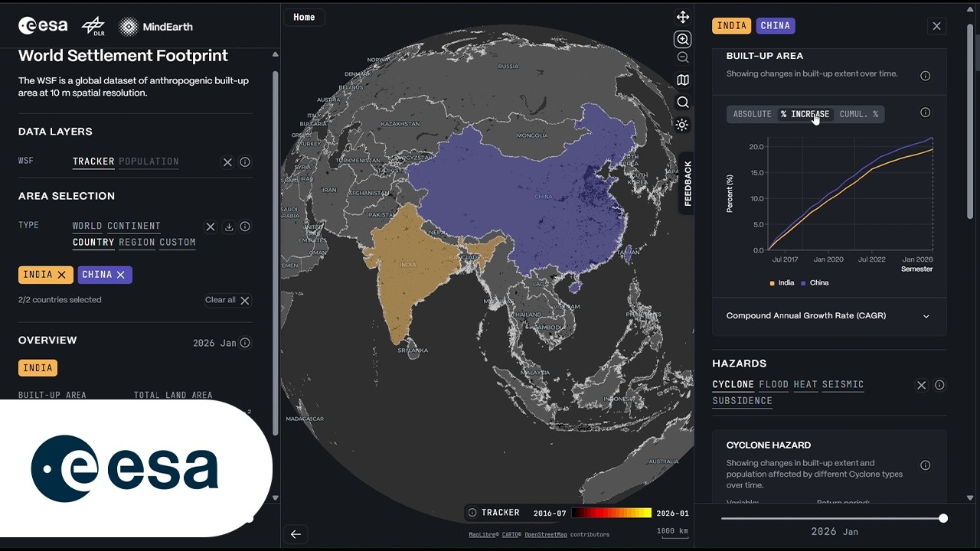Select the Seismic hazard tab
The height and width of the screenshot is (551, 980).
click(x=843, y=384)
